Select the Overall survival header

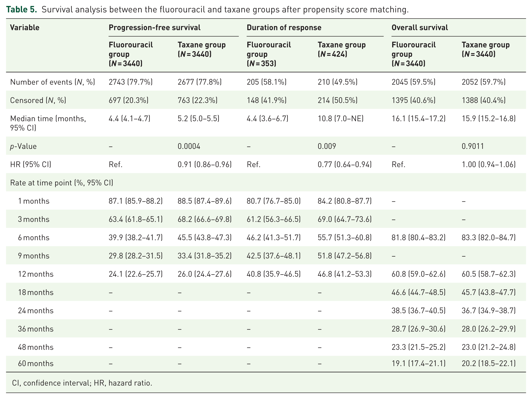[419, 27]
